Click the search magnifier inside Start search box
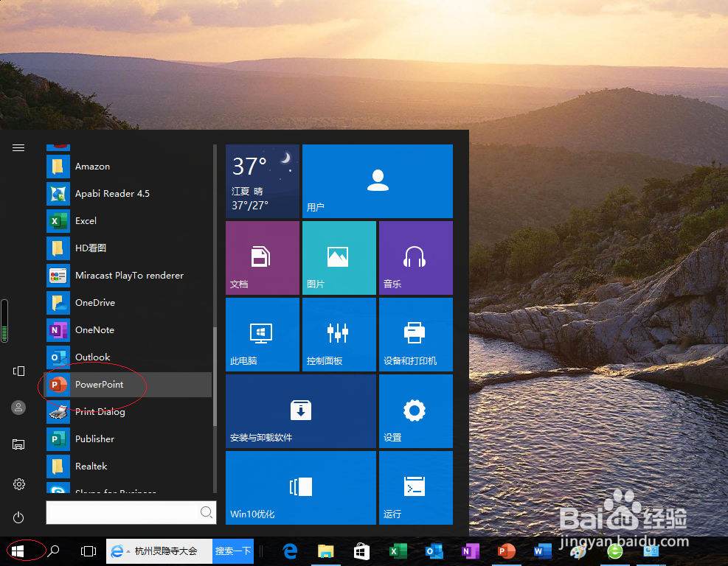The height and width of the screenshot is (566, 728). coord(206,512)
